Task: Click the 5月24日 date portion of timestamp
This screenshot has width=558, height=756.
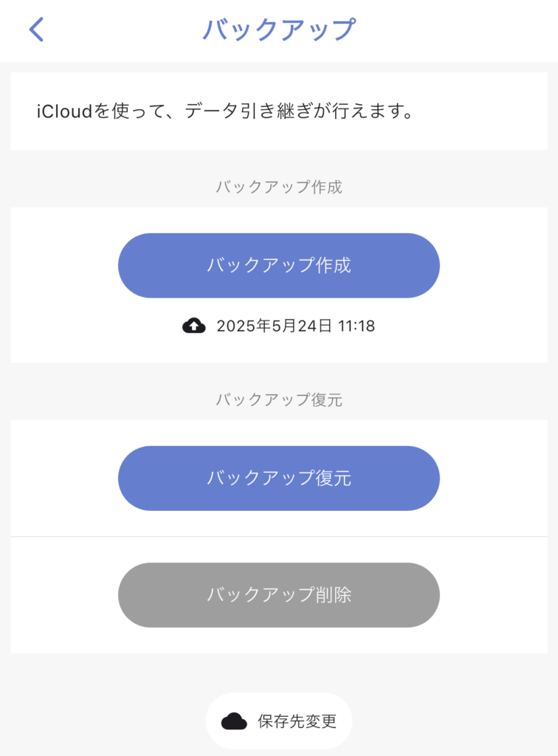Action: click(x=302, y=326)
